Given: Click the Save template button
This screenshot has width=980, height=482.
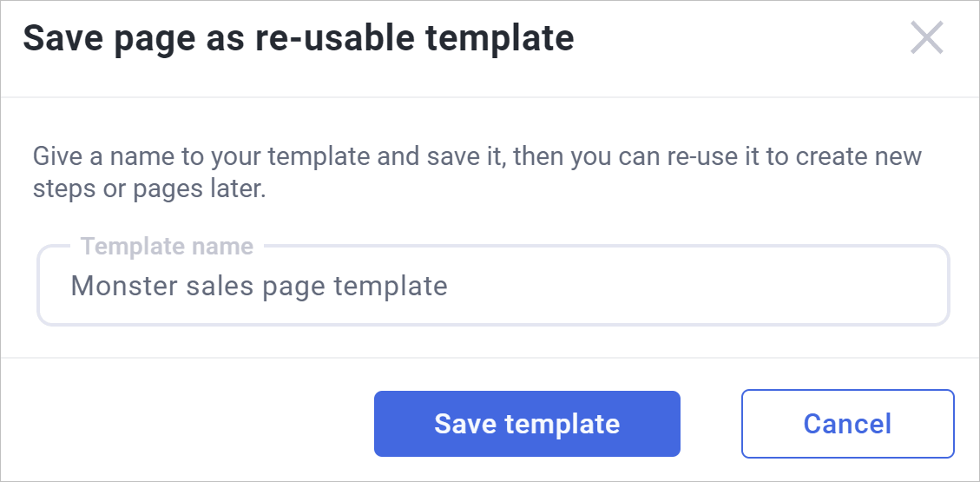Looking at the screenshot, I should tap(527, 424).
